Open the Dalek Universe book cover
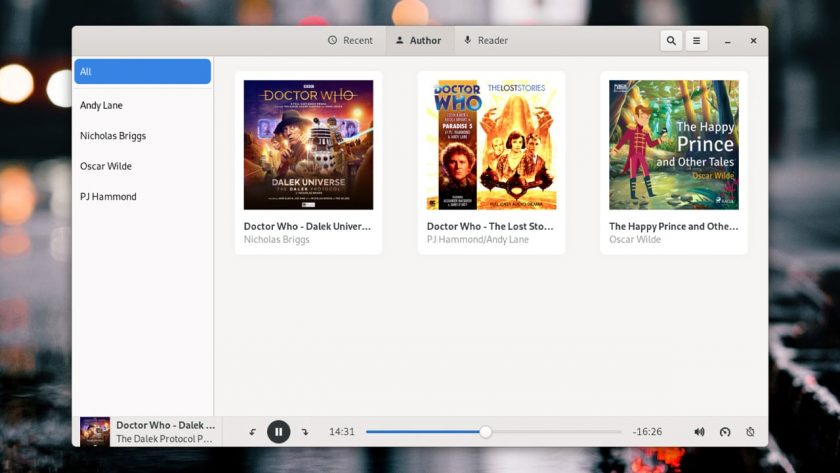840x473 pixels. (309, 145)
